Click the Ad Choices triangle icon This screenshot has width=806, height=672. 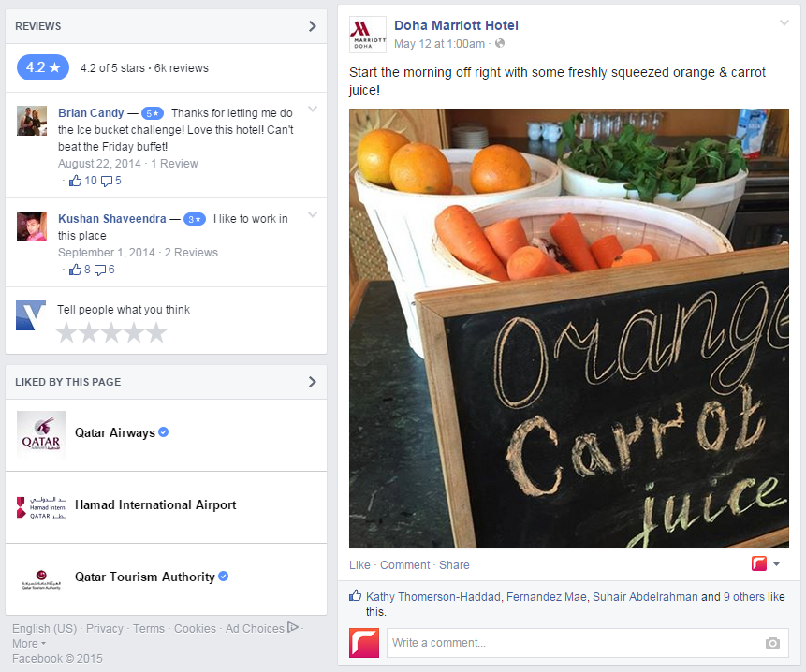[x=293, y=627]
